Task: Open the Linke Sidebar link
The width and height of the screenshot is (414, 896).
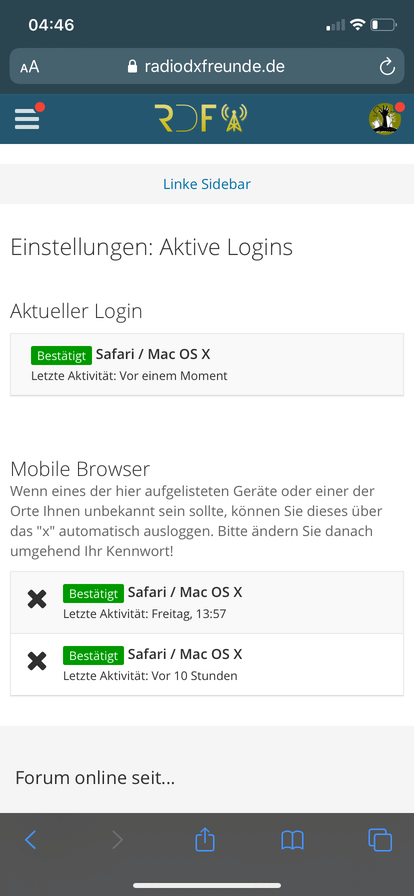Action: tap(207, 184)
